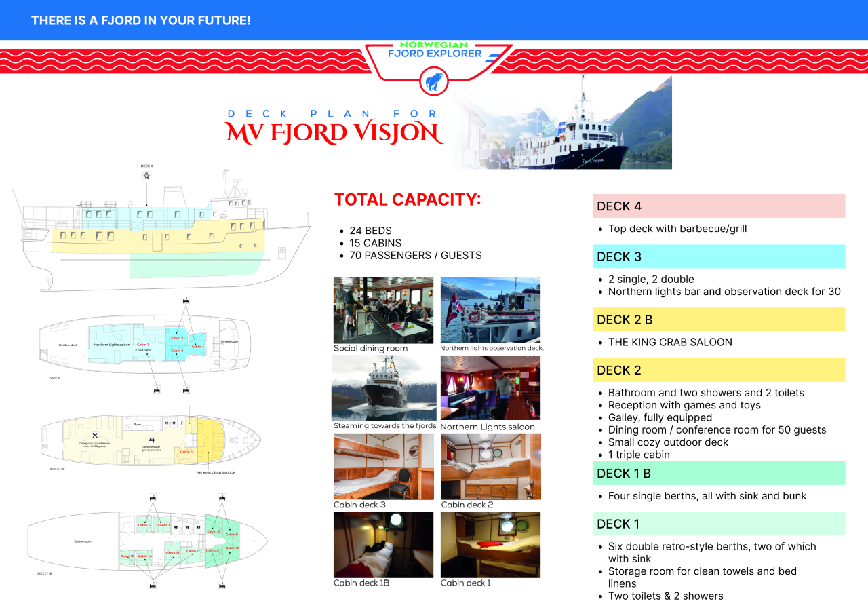868x614 pixels.
Task: View the Steaming towards the fjords photo
Action: [383, 388]
